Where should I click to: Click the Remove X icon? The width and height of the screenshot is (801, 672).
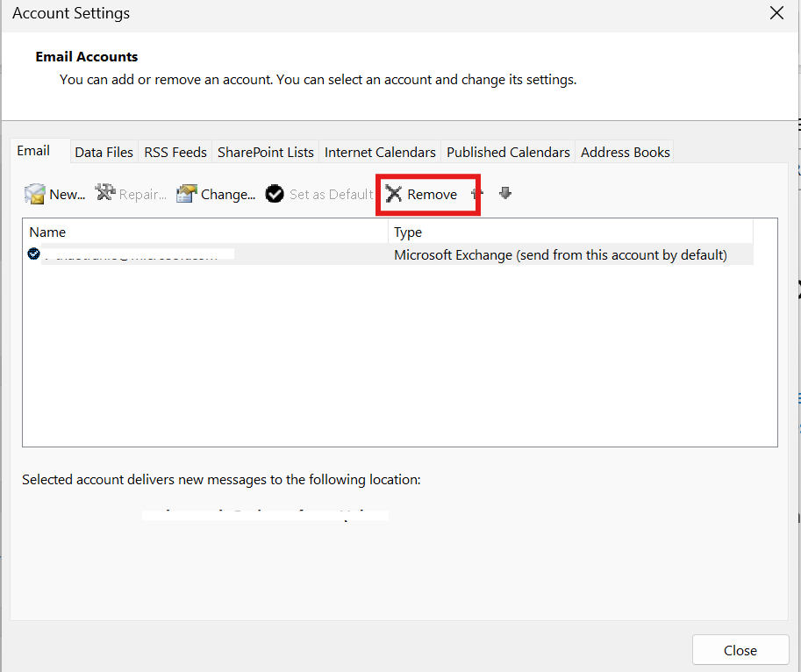pyautogui.click(x=394, y=194)
